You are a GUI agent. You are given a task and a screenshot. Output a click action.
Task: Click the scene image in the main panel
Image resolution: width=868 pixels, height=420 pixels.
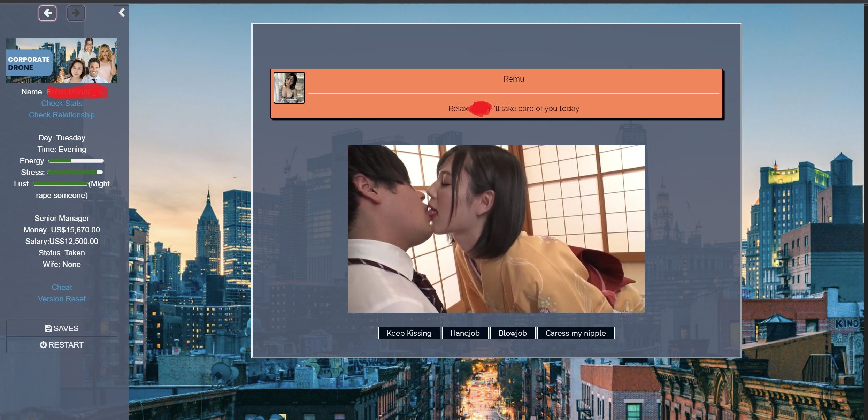(x=496, y=229)
